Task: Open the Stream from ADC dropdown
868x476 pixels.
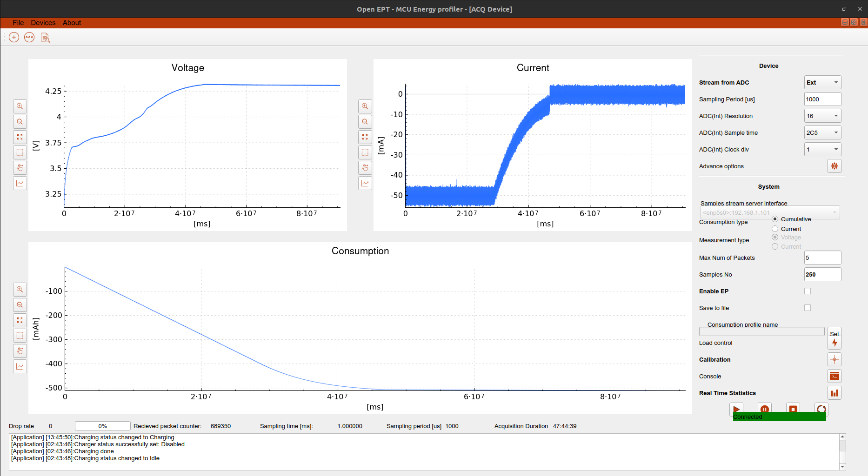Action: [x=822, y=82]
